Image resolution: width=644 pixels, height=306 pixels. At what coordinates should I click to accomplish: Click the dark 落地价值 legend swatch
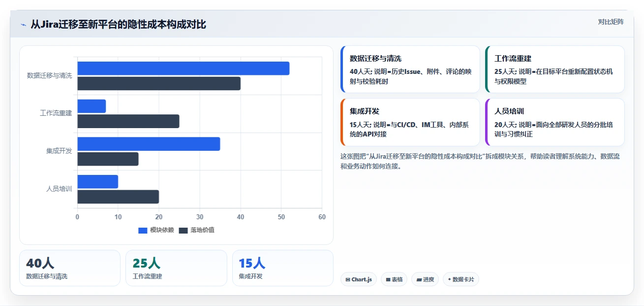(183, 230)
